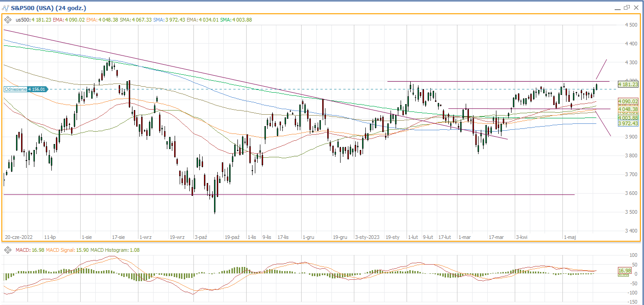This screenshot has height=305, width=644.
Task: Click the pan icon in the MACD panel
Action: click(x=8, y=250)
